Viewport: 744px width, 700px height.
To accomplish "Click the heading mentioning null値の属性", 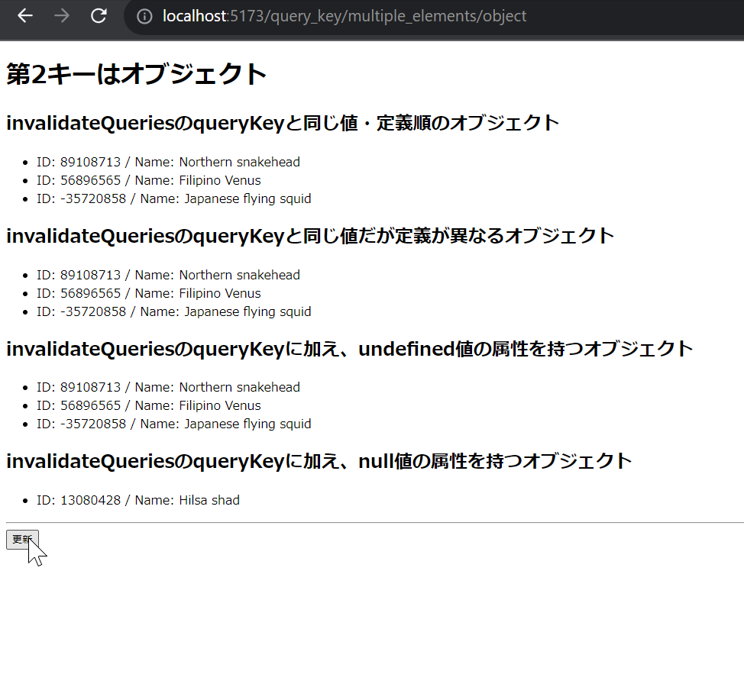I will pos(318,461).
